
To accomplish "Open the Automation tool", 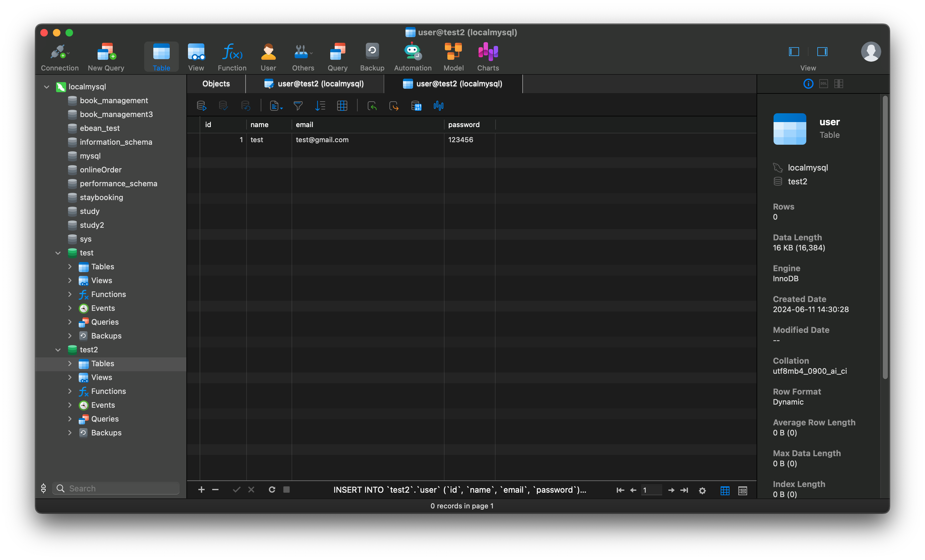I will tap(412, 56).
